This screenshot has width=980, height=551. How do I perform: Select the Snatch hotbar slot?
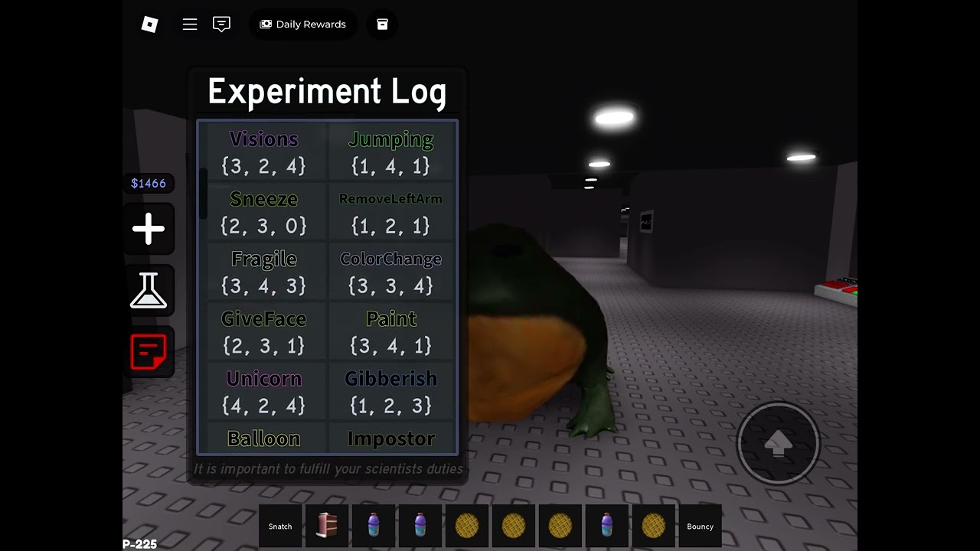(x=280, y=526)
